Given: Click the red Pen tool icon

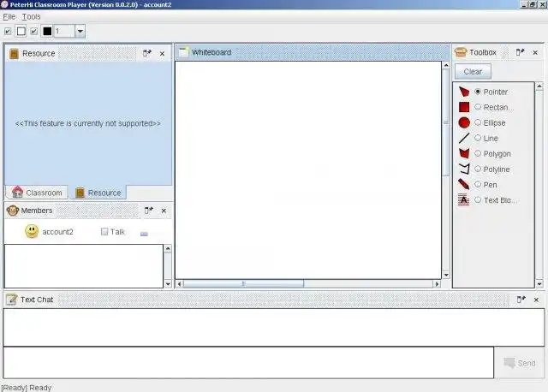Looking at the screenshot, I should click(464, 184).
